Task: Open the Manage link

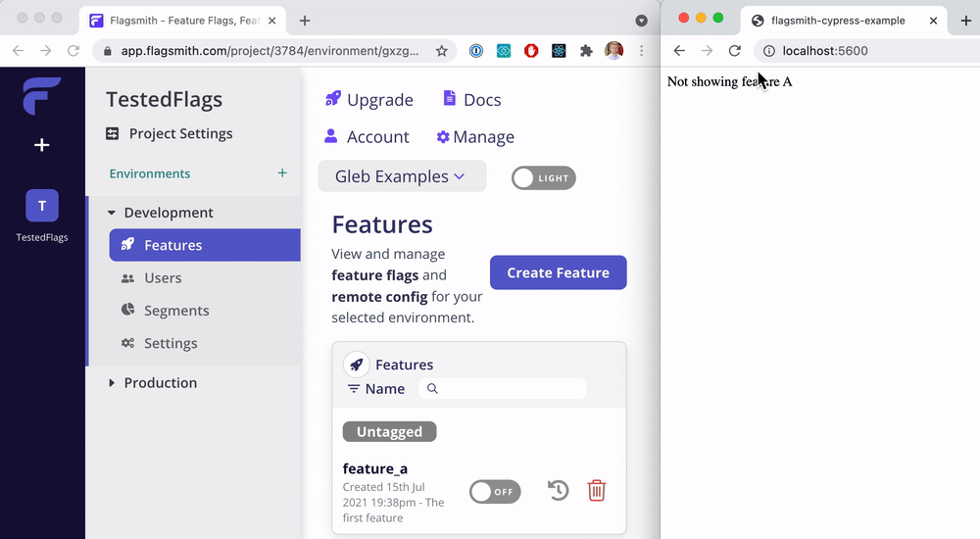Action: pos(475,137)
